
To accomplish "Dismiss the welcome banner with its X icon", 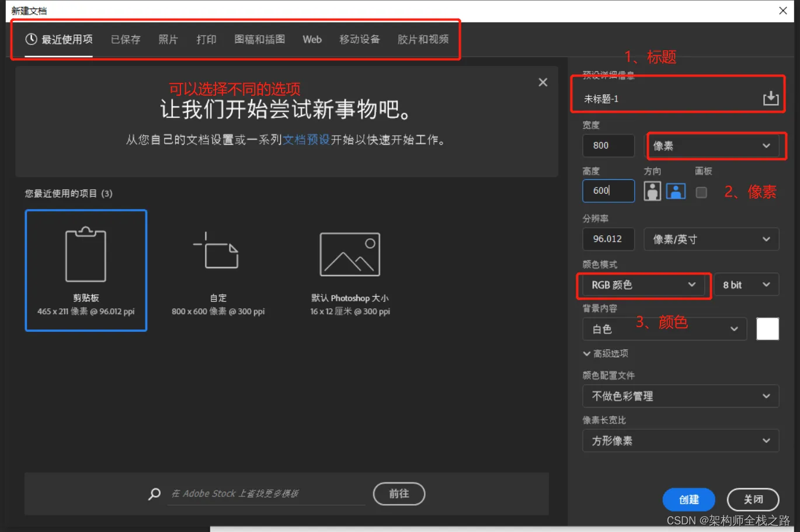I will (543, 82).
